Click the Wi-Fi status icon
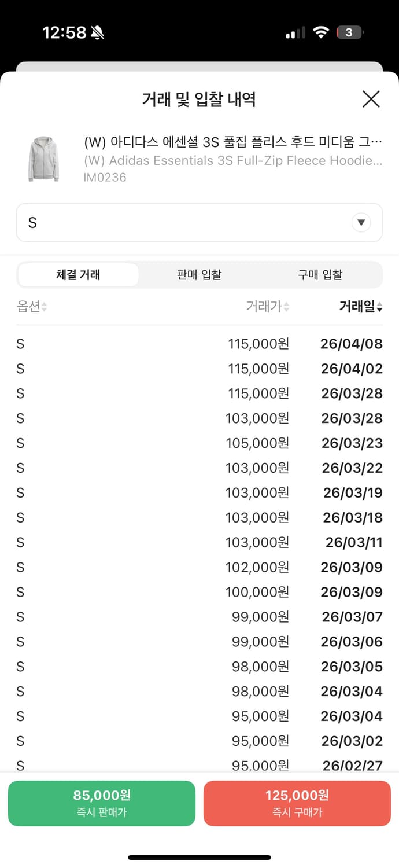The height and width of the screenshot is (868, 399). 322,32
